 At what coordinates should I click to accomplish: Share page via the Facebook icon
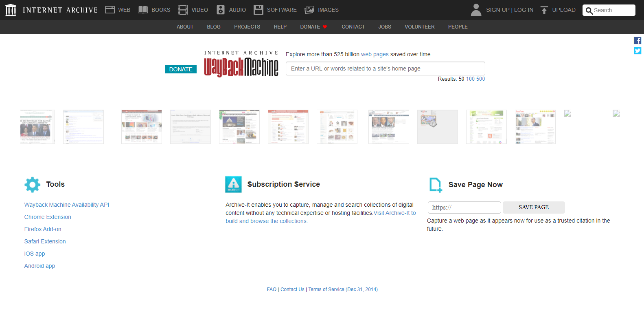coord(637,40)
